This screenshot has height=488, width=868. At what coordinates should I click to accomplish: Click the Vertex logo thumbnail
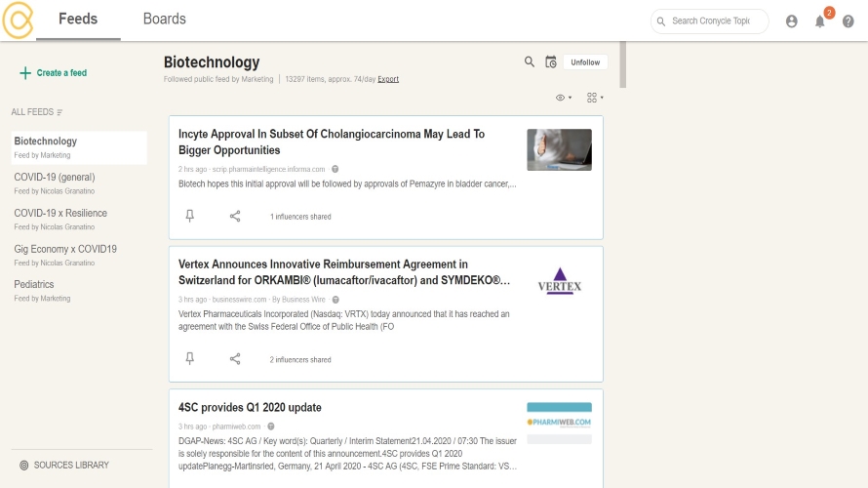pyautogui.click(x=559, y=281)
